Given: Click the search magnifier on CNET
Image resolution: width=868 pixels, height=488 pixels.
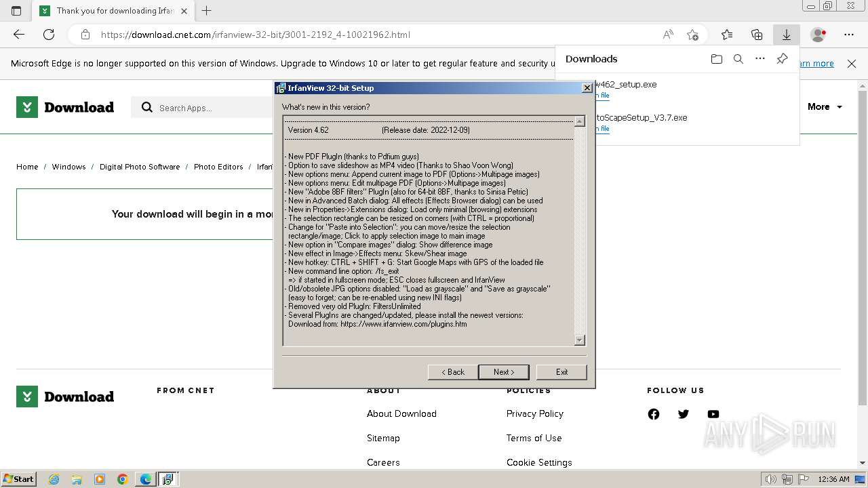Looking at the screenshot, I should 147,107.
